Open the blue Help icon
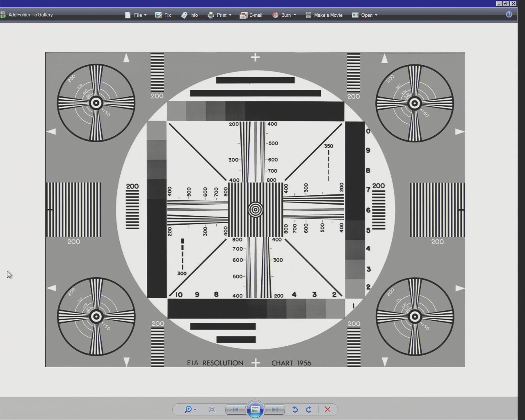 coord(509,14)
